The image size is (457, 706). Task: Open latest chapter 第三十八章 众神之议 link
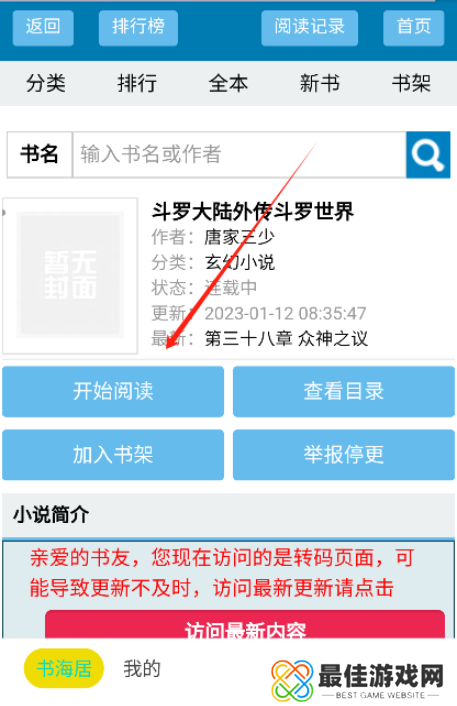(286, 339)
